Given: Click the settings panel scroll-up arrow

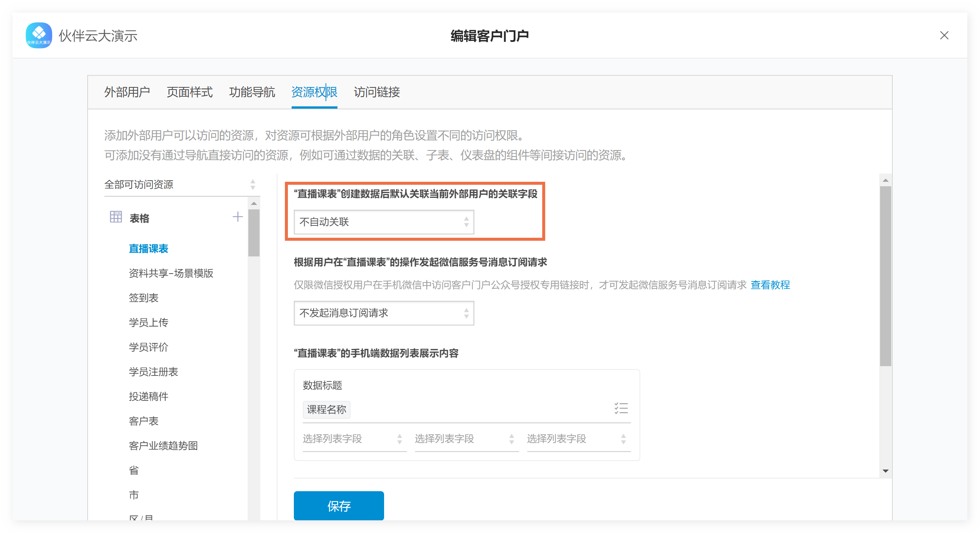Looking at the screenshot, I should [x=885, y=180].
